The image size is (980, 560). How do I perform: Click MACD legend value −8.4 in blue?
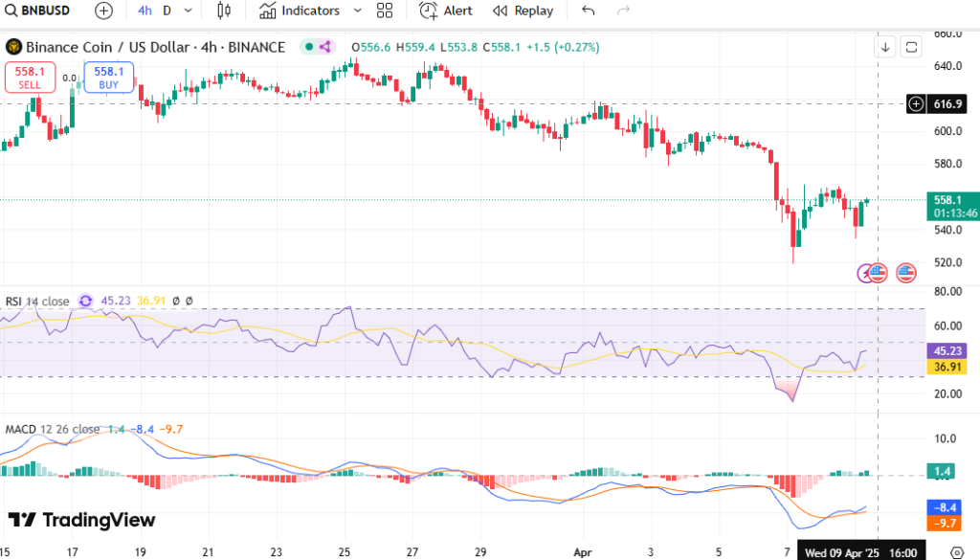(x=142, y=430)
